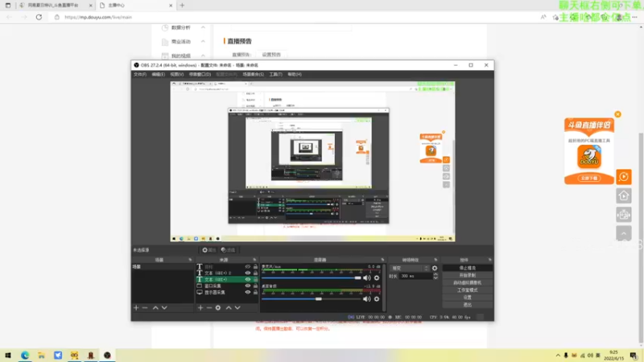644x362 pixels.
Task: Move scene down in the Scenes panel
Action: (164, 308)
